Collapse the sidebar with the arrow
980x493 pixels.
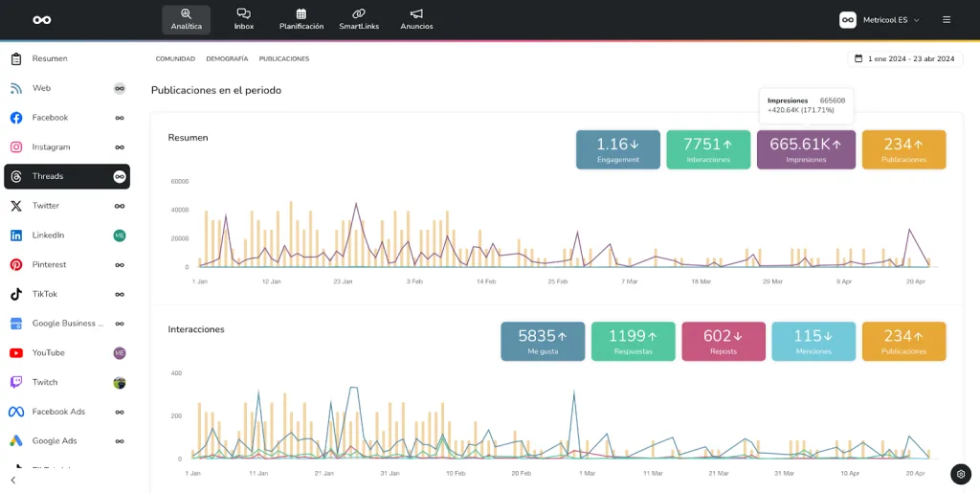(x=13, y=480)
